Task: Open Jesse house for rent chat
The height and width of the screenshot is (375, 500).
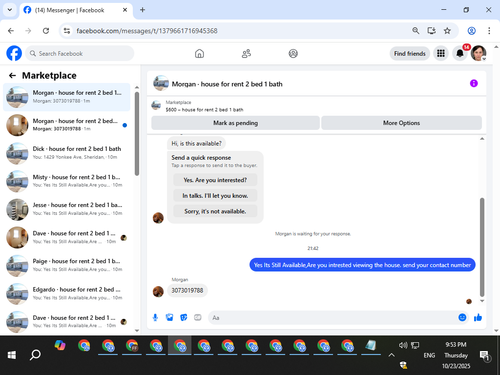Action: [66, 209]
